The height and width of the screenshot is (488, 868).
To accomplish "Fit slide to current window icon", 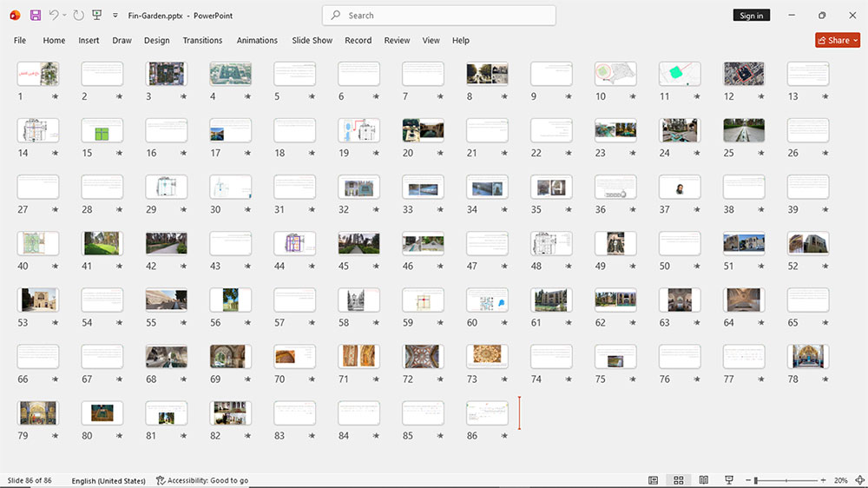I will pos(859,480).
